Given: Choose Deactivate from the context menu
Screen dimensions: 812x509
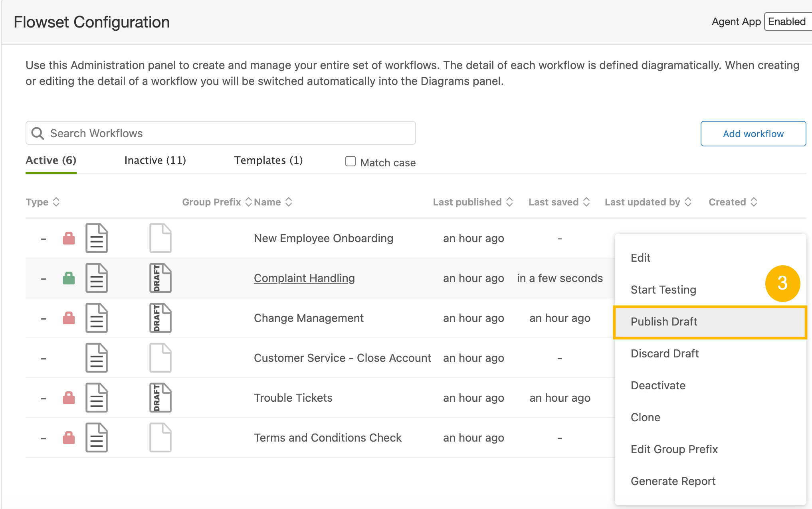Looking at the screenshot, I should click(710, 385).
